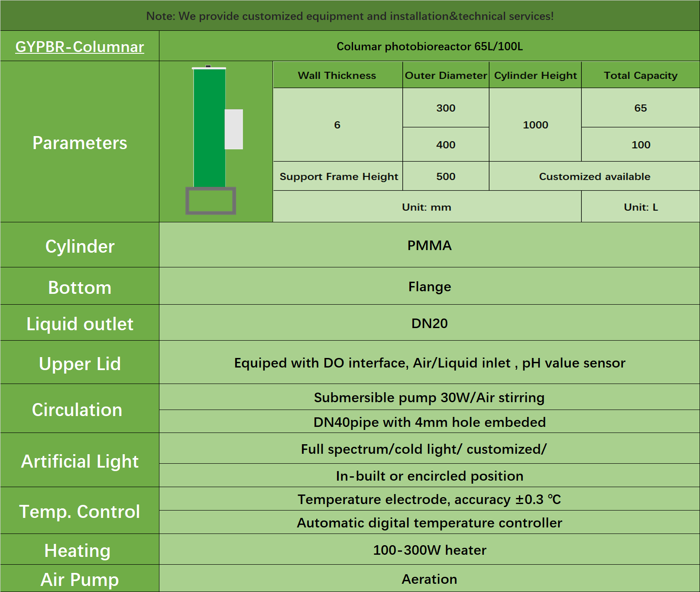Screen dimensions: 700x592
Task: Click the white light panel on reactor
Action: (234, 129)
